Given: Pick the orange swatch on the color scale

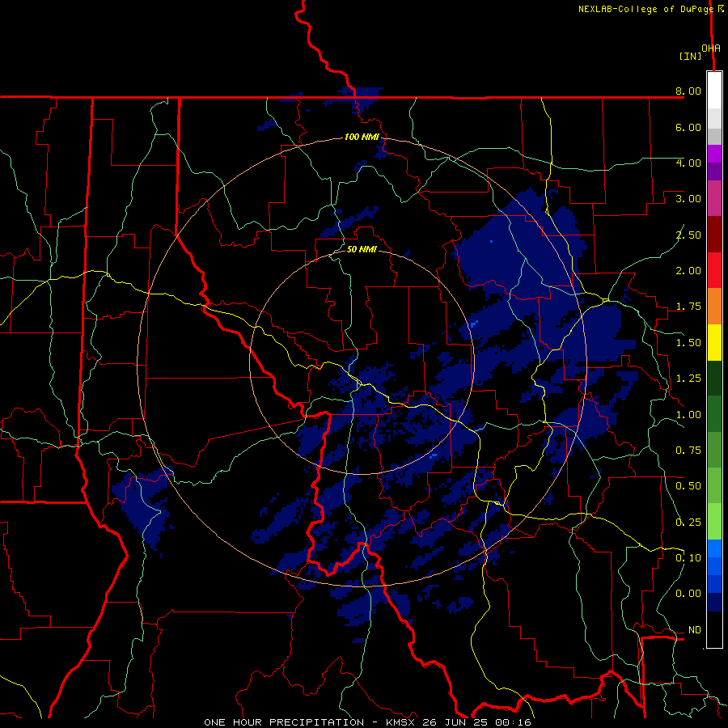Looking at the screenshot, I should [x=714, y=307].
